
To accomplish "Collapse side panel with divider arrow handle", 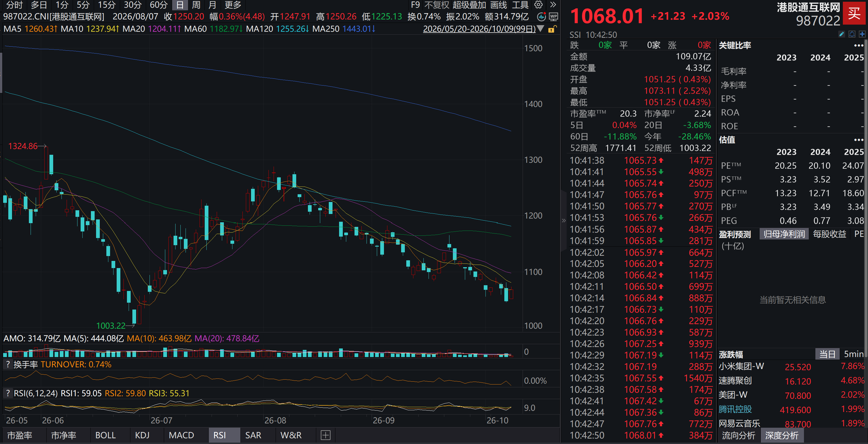I will coord(564,221).
